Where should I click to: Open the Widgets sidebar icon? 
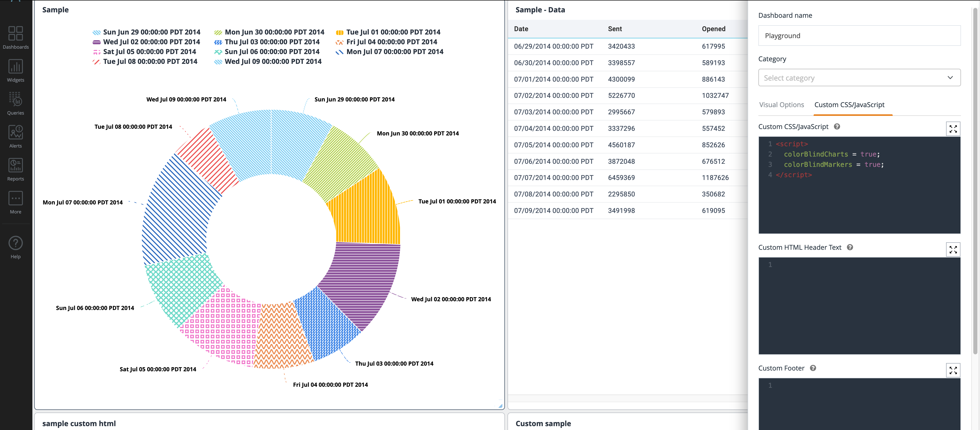pyautogui.click(x=16, y=70)
